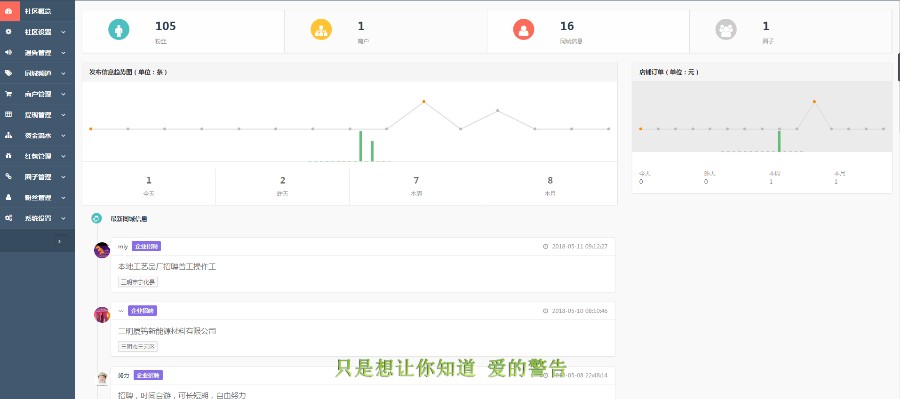Viewport: 900px width, 399px height.
Task: Click the teal person icon beside 105
Action: tap(118, 29)
